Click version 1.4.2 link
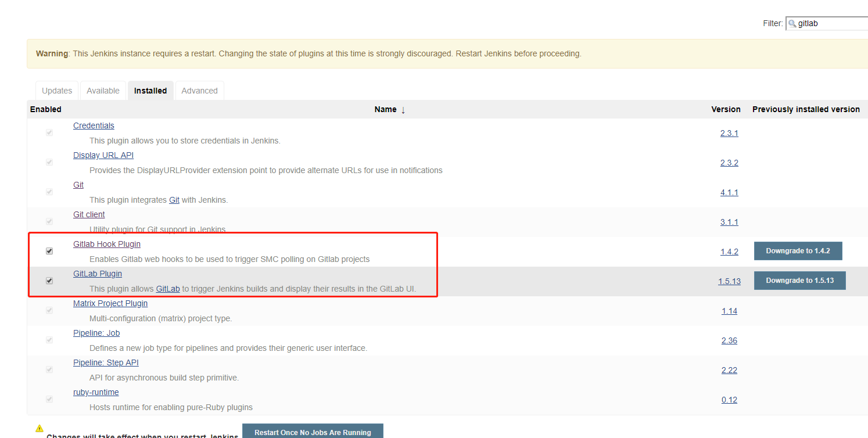Viewport: 868px width, 438px height. pyautogui.click(x=729, y=252)
